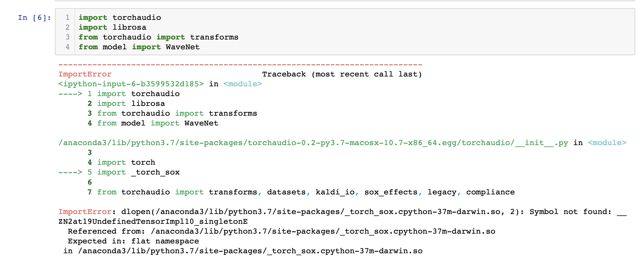
Task: Click line number 1 in the code cell gutter
Action: (68, 18)
